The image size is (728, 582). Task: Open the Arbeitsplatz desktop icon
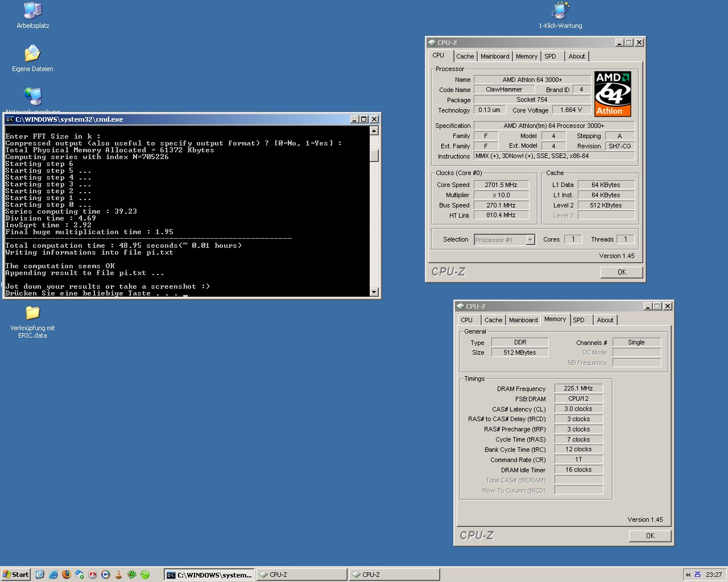point(32,15)
